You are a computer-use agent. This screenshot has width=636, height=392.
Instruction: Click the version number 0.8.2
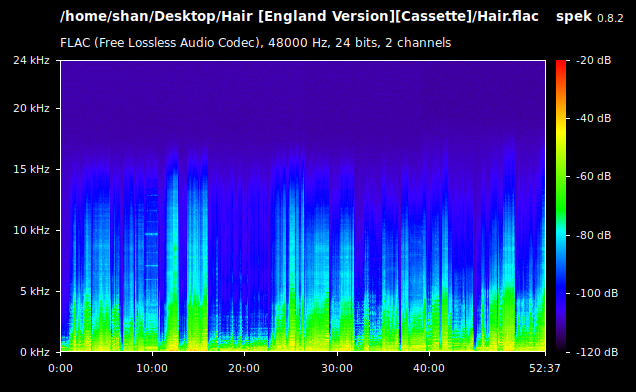point(610,18)
